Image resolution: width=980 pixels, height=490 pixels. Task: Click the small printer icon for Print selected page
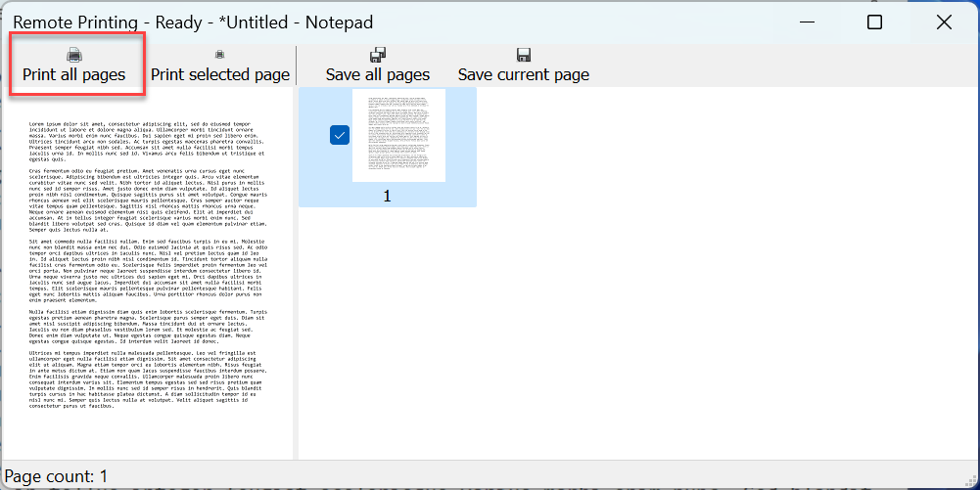(219, 55)
